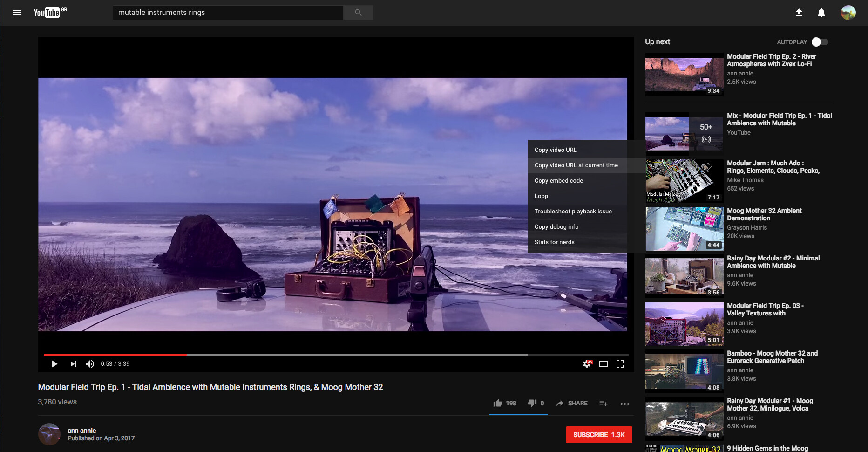This screenshot has height=452, width=868.
Task: Click the 0:53 / 3:39 time display
Action: pos(115,364)
